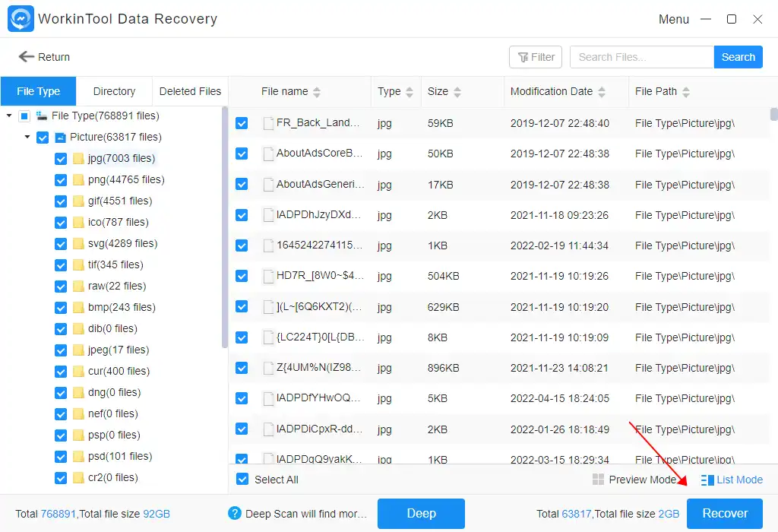The image size is (778, 532).
Task: Click file icon of AboutAdsCoreB row
Action: (268, 154)
